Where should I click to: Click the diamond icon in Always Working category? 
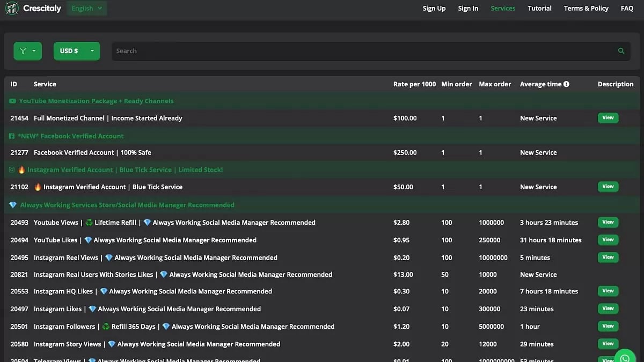coord(13,205)
